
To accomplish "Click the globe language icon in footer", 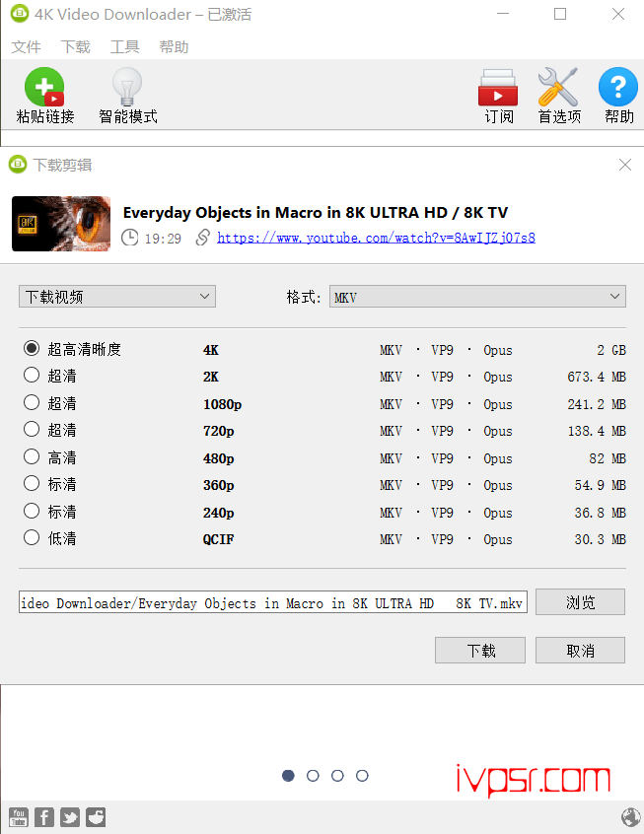I will pos(631,817).
